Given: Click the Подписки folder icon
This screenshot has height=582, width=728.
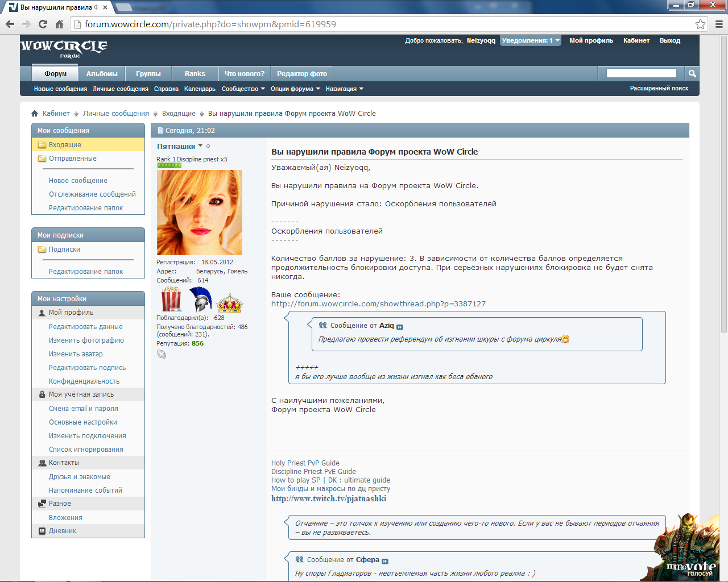Looking at the screenshot, I should pyautogui.click(x=42, y=250).
